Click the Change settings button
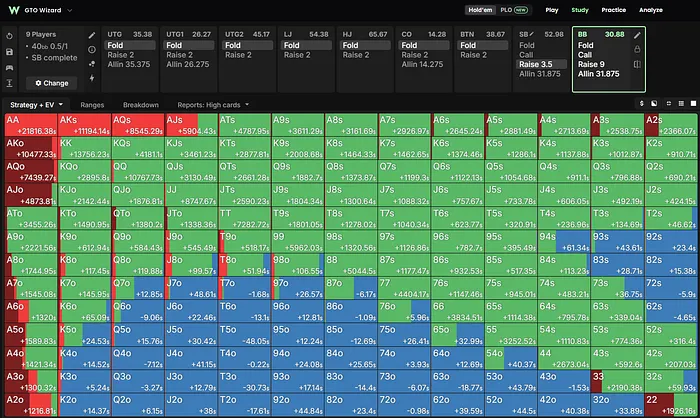700x418 pixels. (x=52, y=83)
